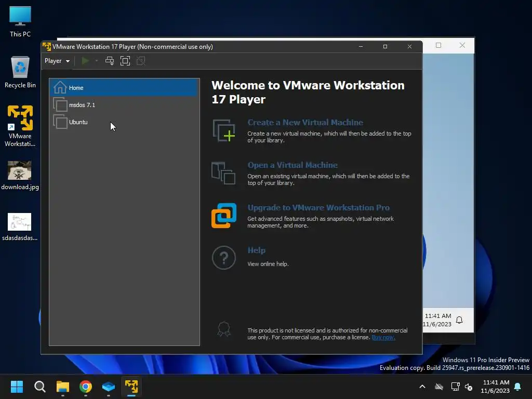Click the notification bell in background window
This screenshot has width=532, height=399.
pyautogui.click(x=459, y=320)
